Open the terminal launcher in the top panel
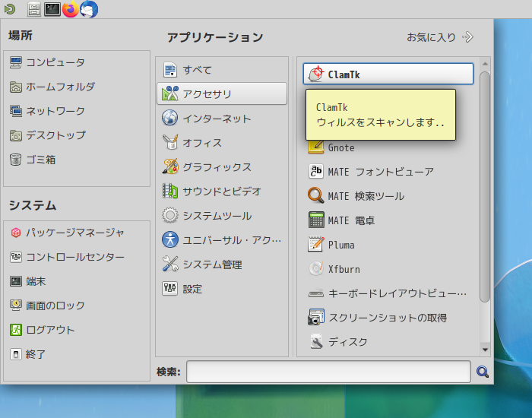 pos(52,9)
